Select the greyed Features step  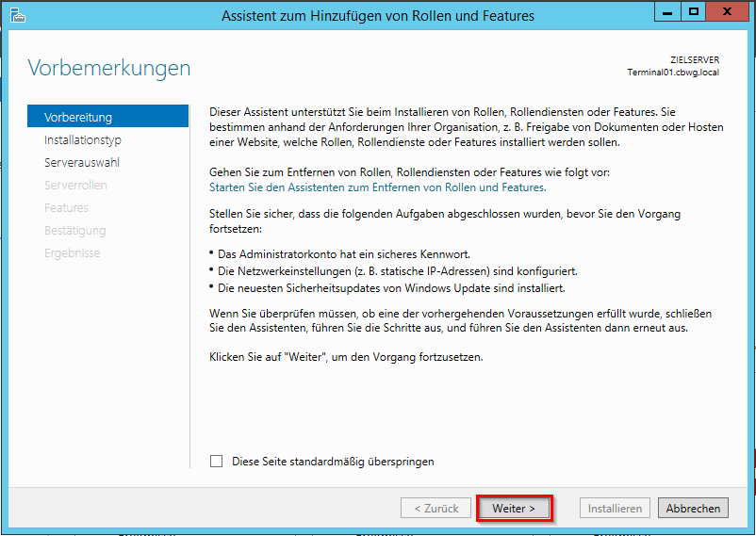pos(66,208)
